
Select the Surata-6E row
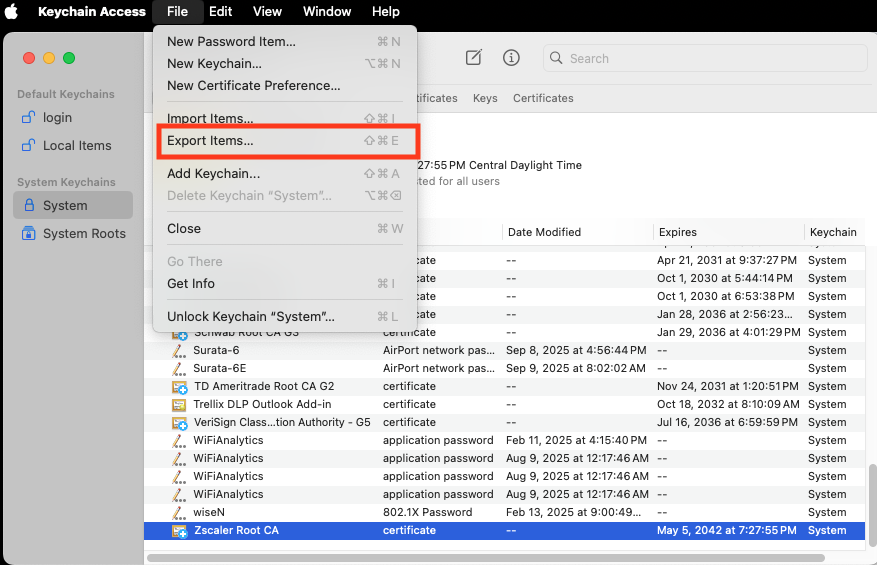click(504, 368)
